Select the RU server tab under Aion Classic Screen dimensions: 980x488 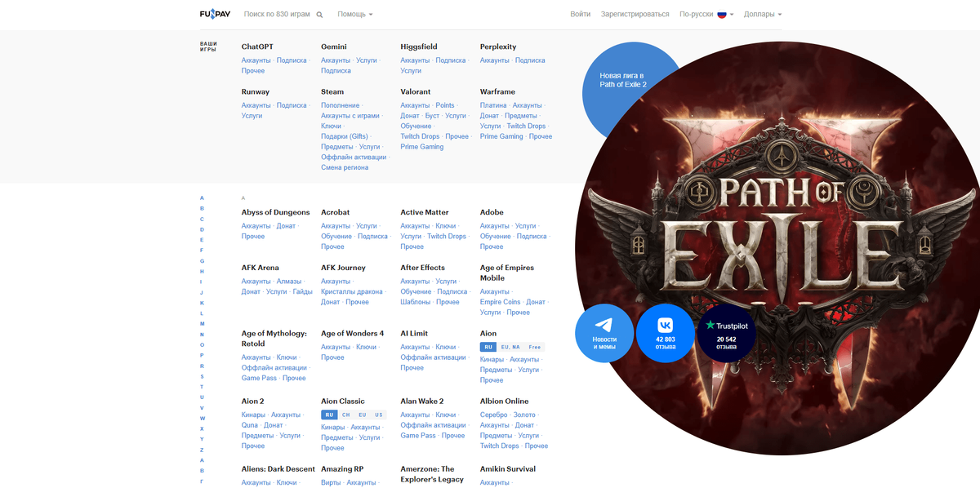329,415
